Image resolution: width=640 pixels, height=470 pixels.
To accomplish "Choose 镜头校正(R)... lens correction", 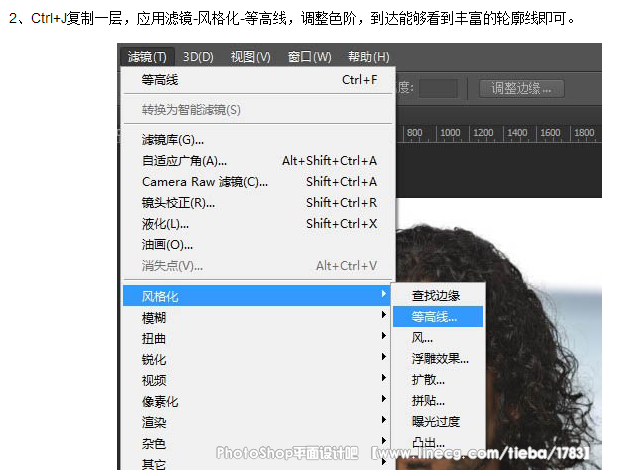I will [259, 203].
